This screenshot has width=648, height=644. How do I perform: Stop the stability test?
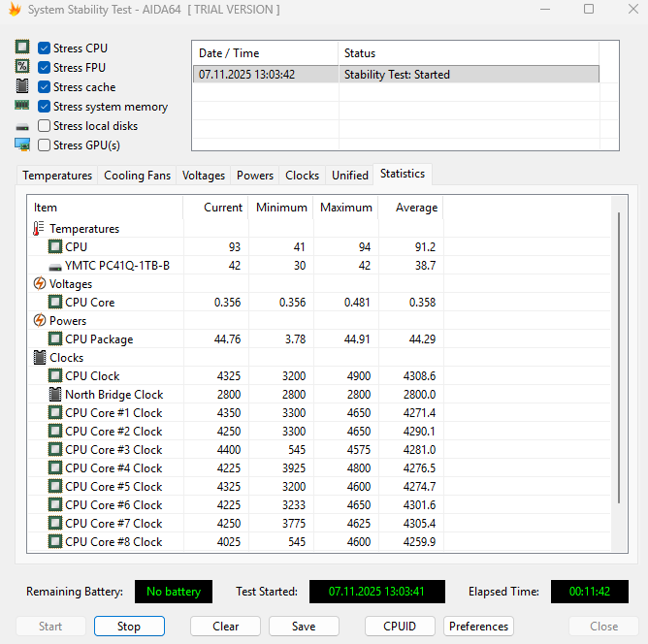[x=129, y=626]
